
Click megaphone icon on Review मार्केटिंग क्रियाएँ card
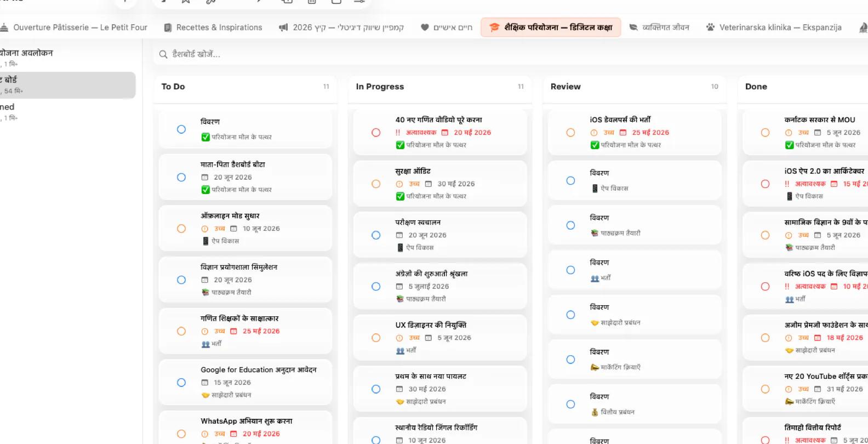pyautogui.click(x=595, y=368)
